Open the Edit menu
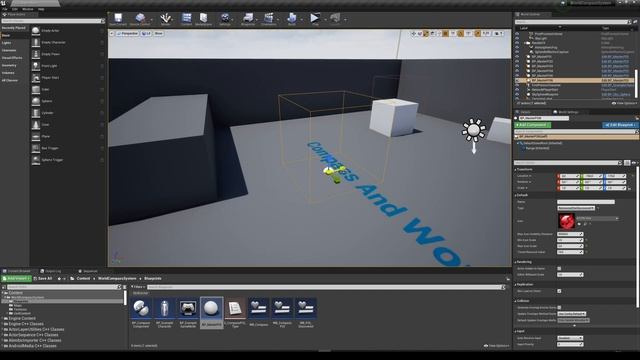640x360 pixels. click(x=15, y=9)
